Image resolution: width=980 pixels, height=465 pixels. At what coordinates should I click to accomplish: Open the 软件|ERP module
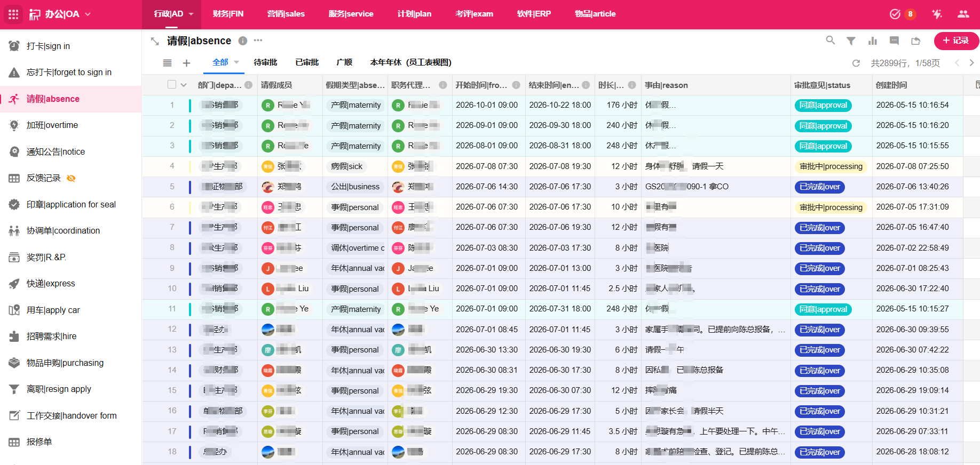(534, 14)
